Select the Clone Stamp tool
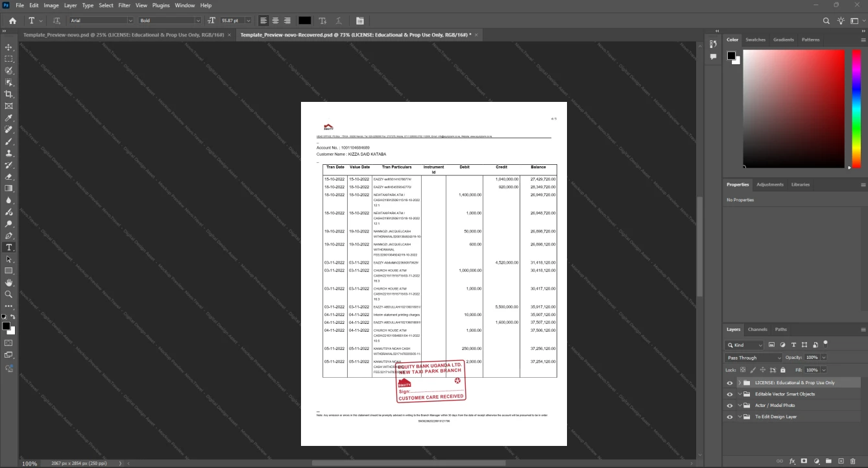Viewport: 868px width, 468px height. [9, 153]
